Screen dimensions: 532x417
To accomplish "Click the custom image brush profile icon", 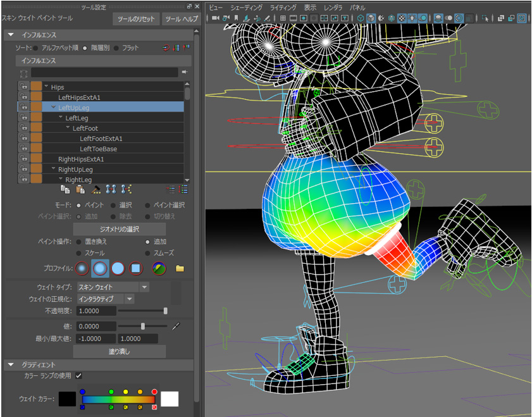I will (159, 268).
